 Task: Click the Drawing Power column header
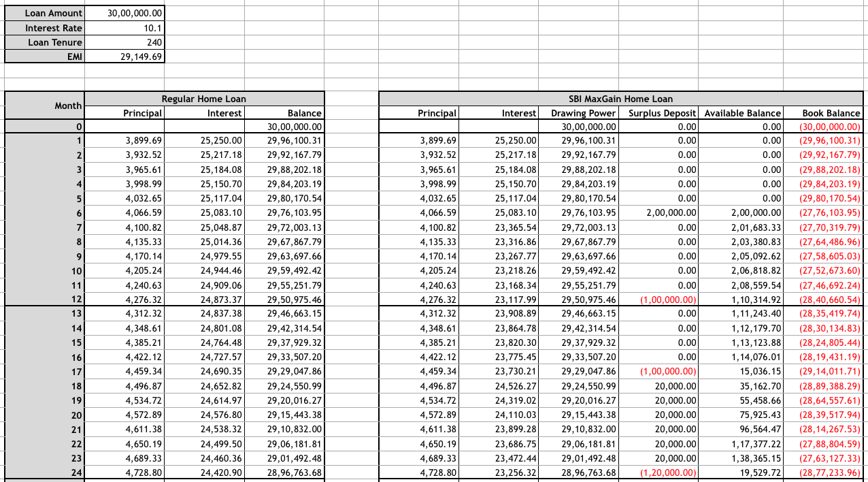[578, 113]
